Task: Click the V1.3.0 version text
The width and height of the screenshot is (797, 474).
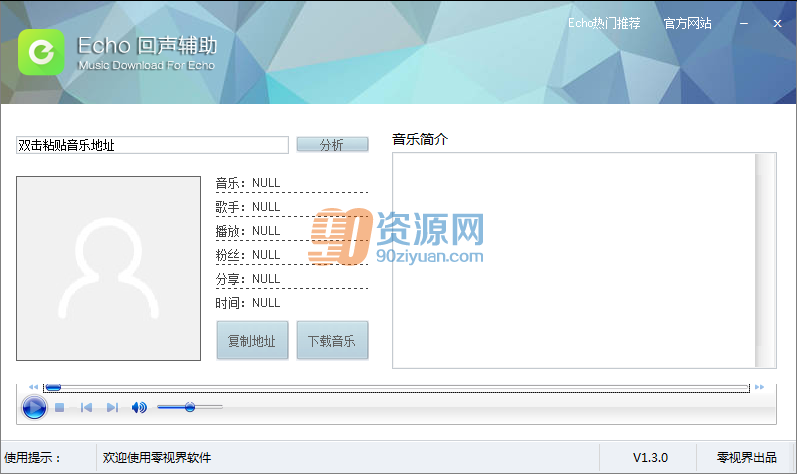Action: pos(650,458)
